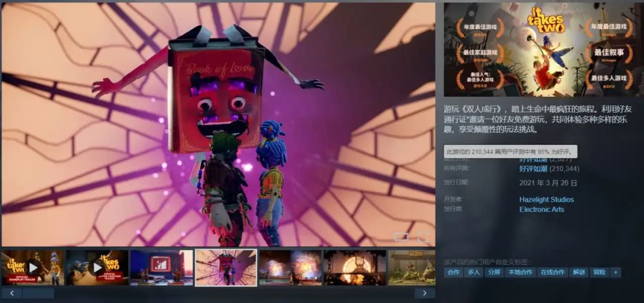Click the recent reviews 好评如潮 link
The width and height of the screenshot is (644, 303).
pyautogui.click(x=532, y=159)
